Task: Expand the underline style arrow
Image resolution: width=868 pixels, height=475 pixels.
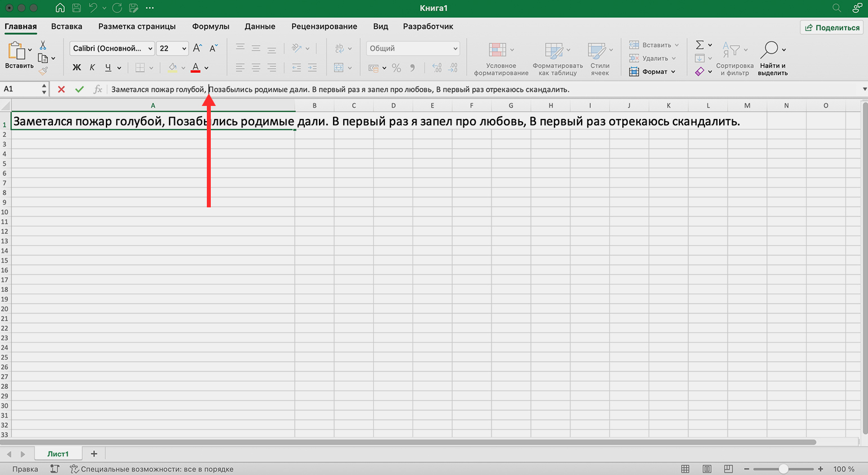Action: [x=119, y=68]
